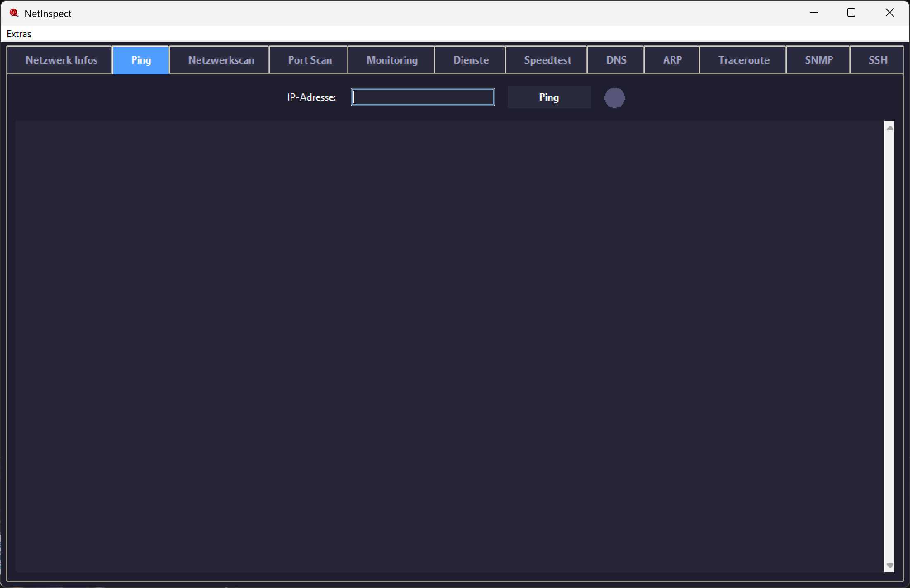910x588 pixels.
Task: Select the Speedtest tab
Action: [547, 60]
